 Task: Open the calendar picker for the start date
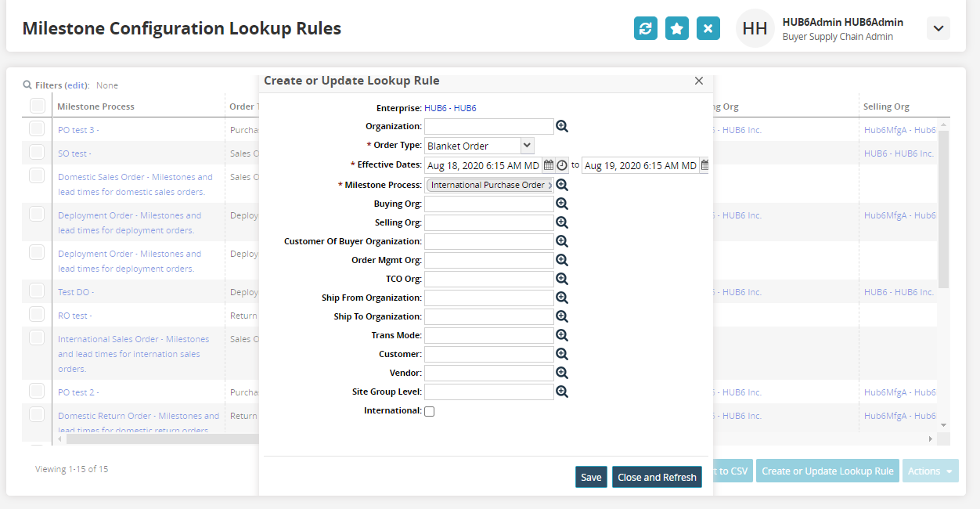click(x=549, y=165)
